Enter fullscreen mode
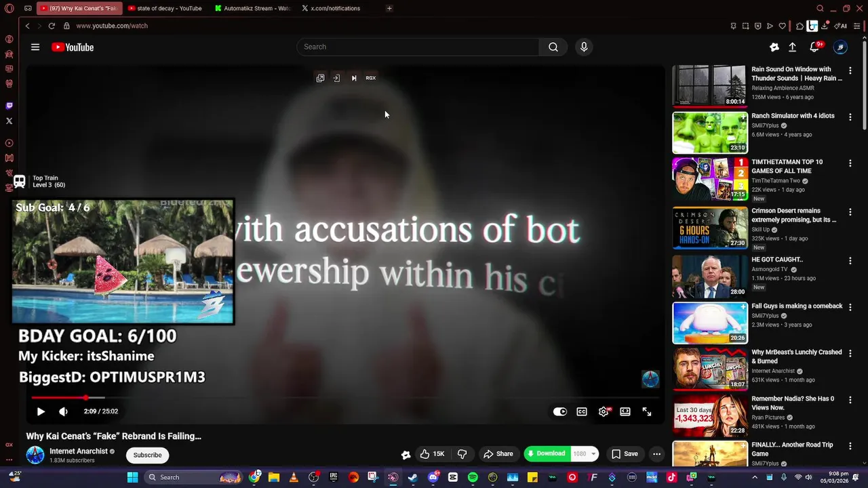868x488 pixels. click(647, 411)
